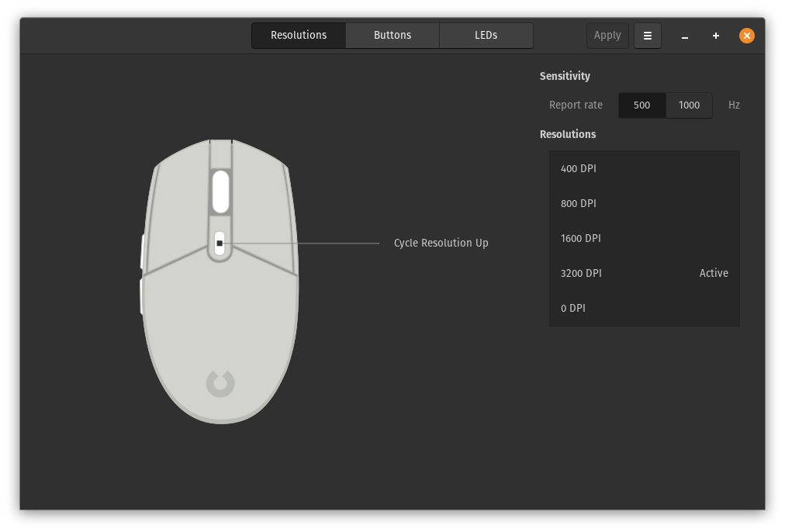
Task: Click the 0 DPI resolution entry
Action: coord(644,308)
